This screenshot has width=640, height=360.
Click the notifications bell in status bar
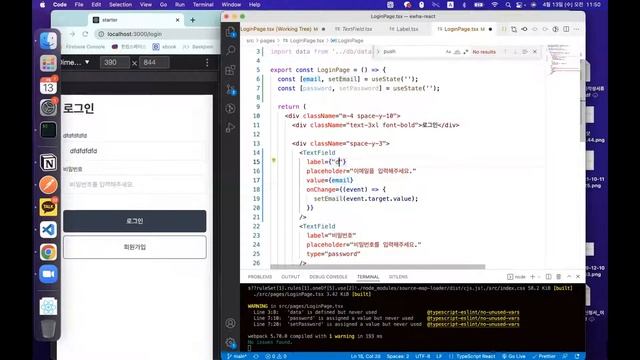point(577,356)
